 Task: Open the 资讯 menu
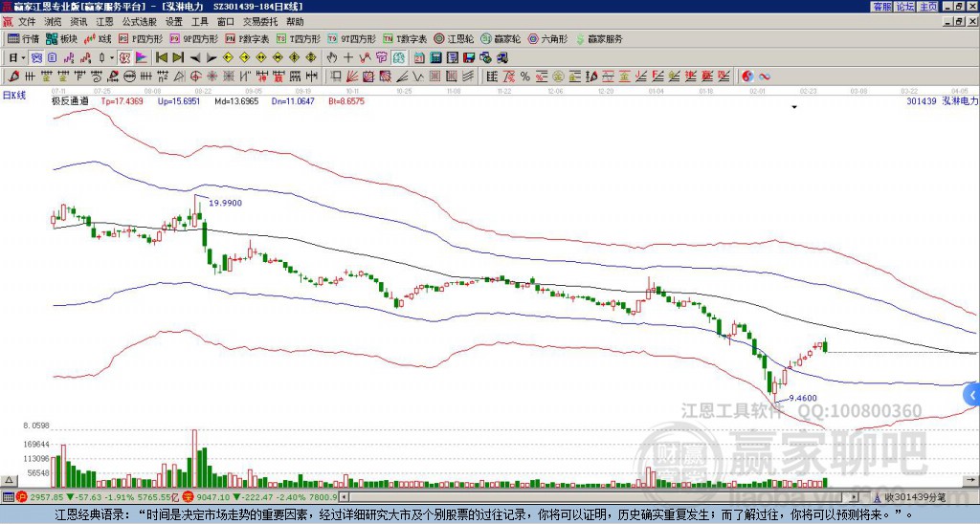coord(78,22)
